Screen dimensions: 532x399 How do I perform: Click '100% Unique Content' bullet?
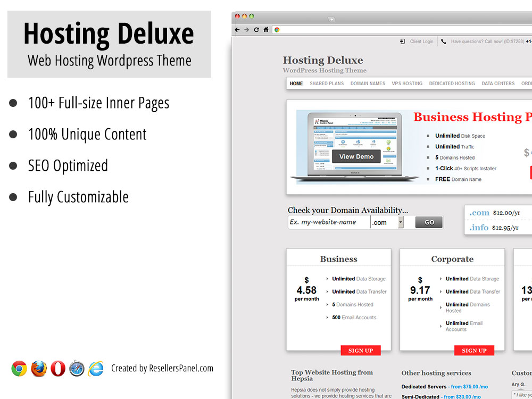(87, 135)
